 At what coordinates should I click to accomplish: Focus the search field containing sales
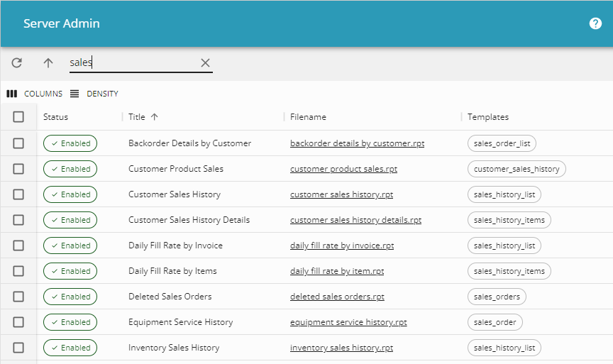pyautogui.click(x=133, y=62)
